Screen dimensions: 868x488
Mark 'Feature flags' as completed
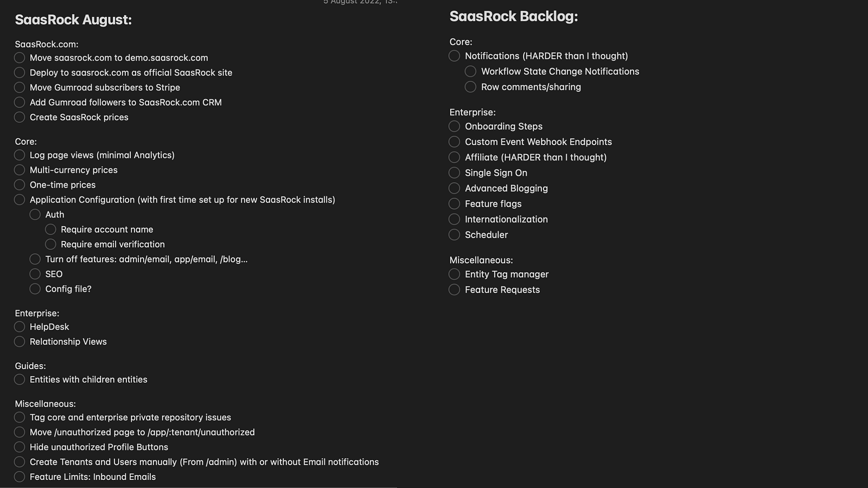[455, 203]
